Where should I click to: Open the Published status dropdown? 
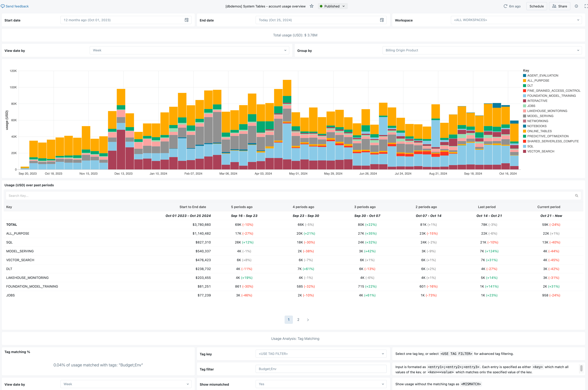pyautogui.click(x=333, y=6)
